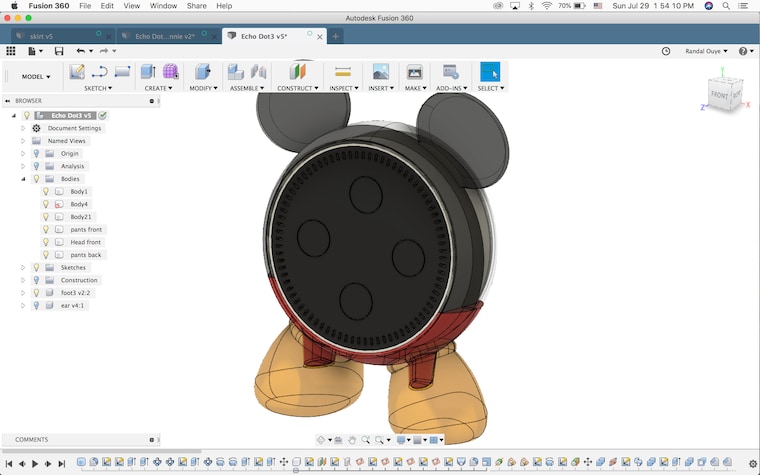
Task: Open the MODEL workspace dropdown
Action: point(35,77)
